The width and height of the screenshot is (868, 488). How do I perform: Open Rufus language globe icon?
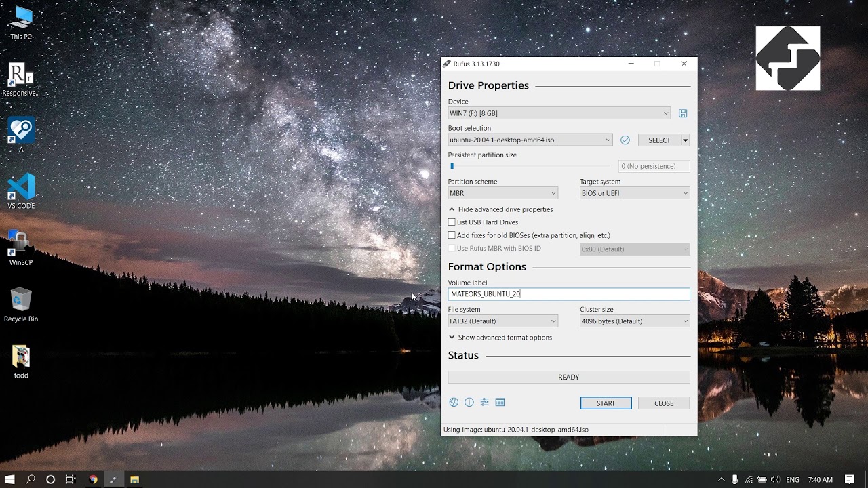454,403
